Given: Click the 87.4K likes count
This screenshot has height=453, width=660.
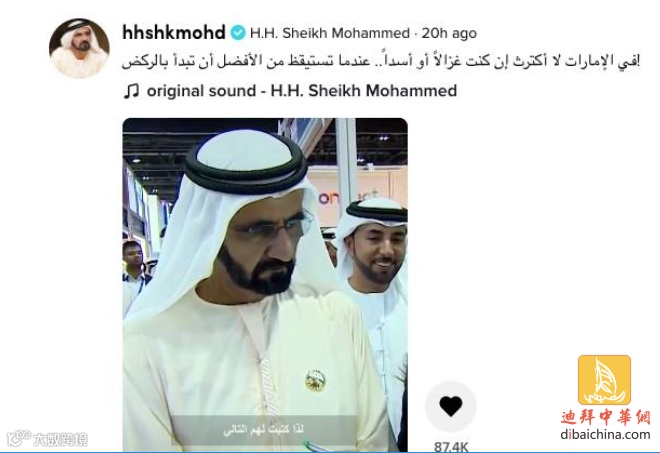Looking at the screenshot, I should coord(451,446).
